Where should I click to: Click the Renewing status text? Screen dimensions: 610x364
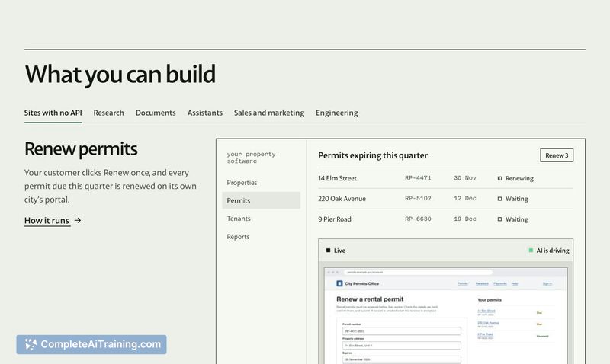(519, 178)
